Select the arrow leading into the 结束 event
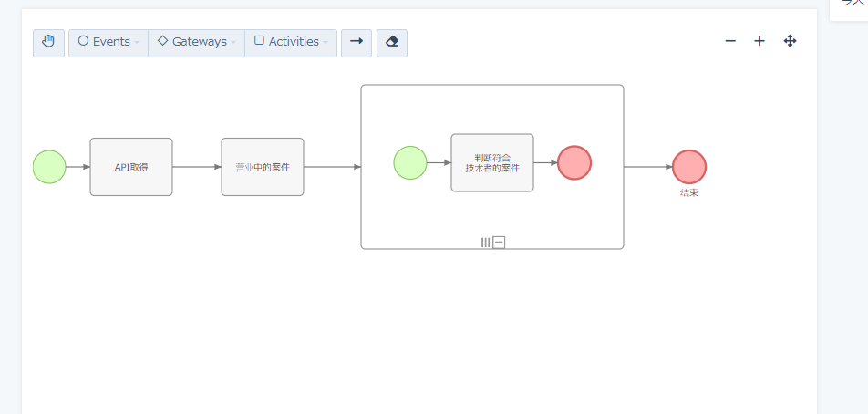868x414 pixels. [x=647, y=167]
